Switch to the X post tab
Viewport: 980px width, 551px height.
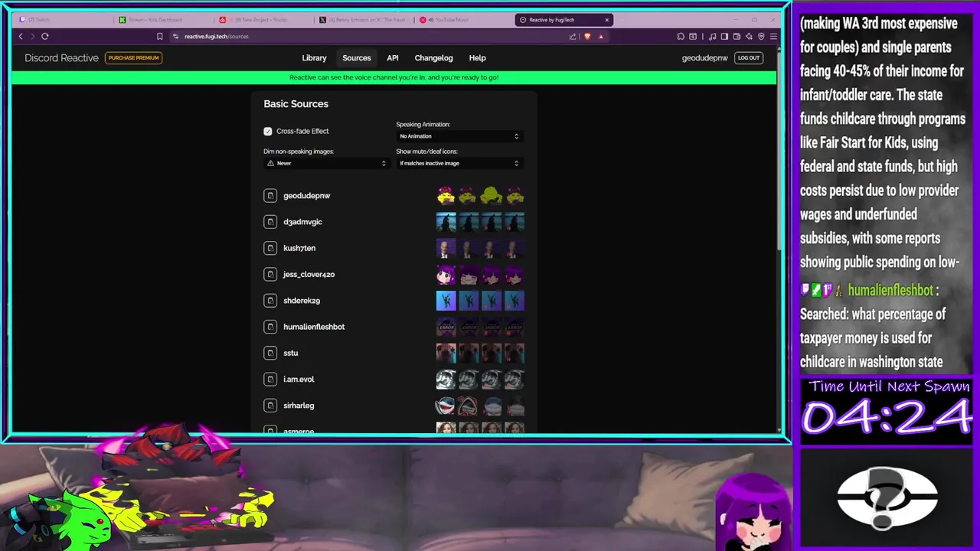point(363,20)
